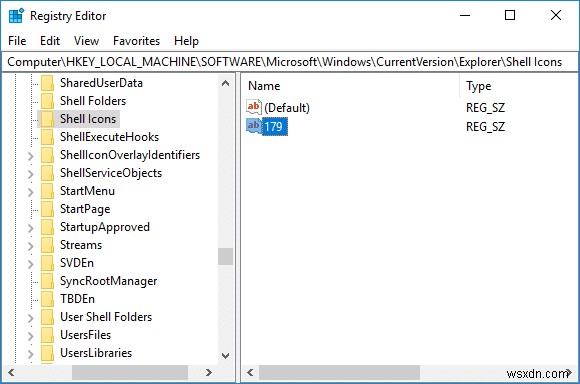Click the SVDEn folder icon
The image size is (580, 384).
47,263
